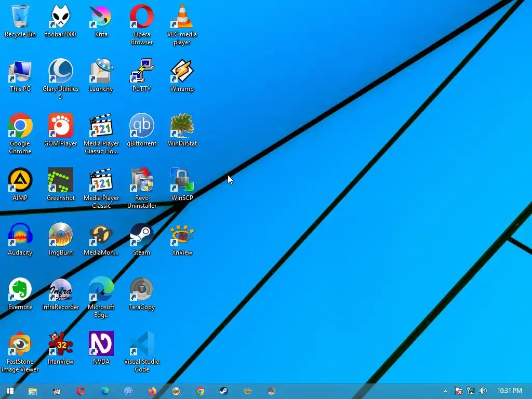Viewport: 532px width, 399px height.
Task: Open the Recycle Bin desktop icon
Action: click(20, 21)
